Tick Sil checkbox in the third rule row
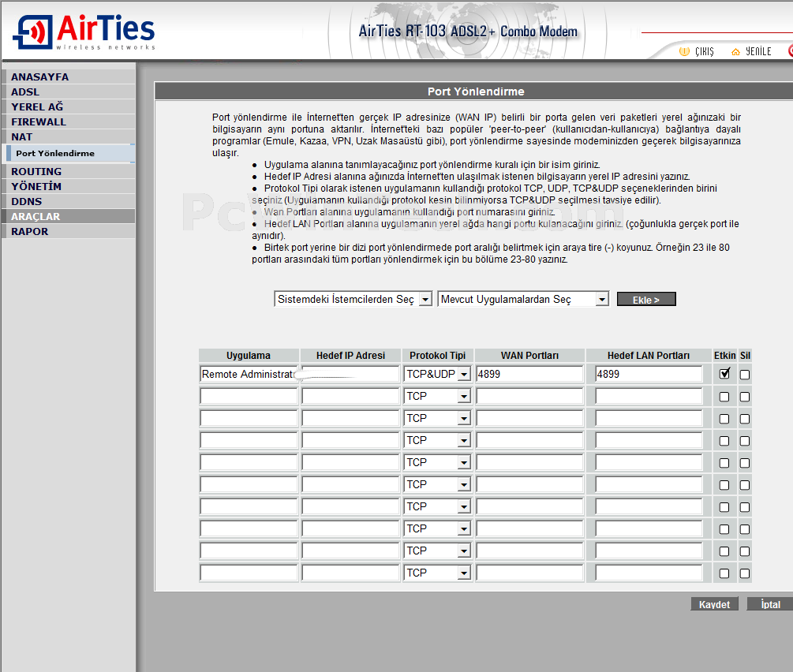The height and width of the screenshot is (672, 793). tap(744, 419)
